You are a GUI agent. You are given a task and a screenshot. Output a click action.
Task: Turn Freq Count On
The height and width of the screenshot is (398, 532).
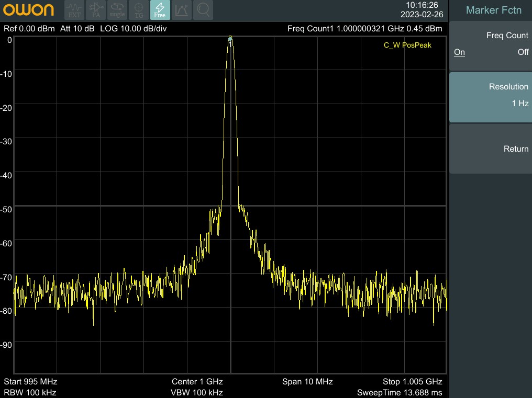pyautogui.click(x=459, y=52)
